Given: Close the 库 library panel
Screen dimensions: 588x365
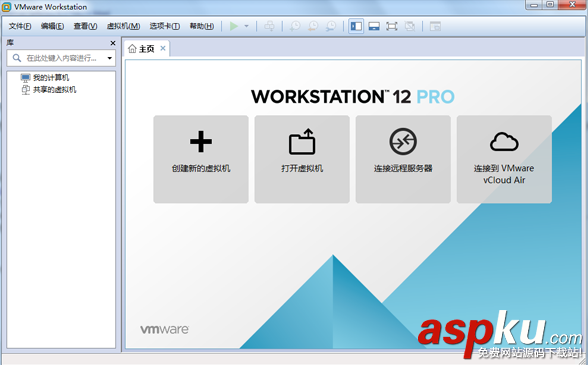Looking at the screenshot, I should (x=112, y=43).
